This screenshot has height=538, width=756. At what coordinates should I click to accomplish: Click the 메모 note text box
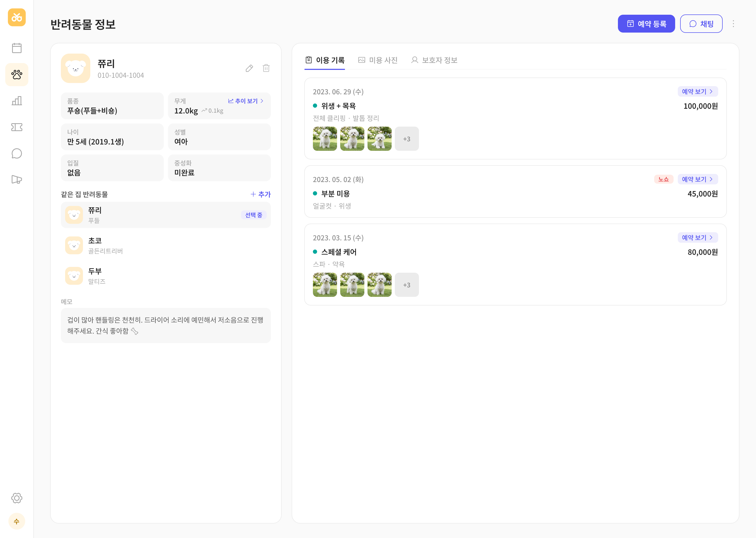tap(166, 326)
